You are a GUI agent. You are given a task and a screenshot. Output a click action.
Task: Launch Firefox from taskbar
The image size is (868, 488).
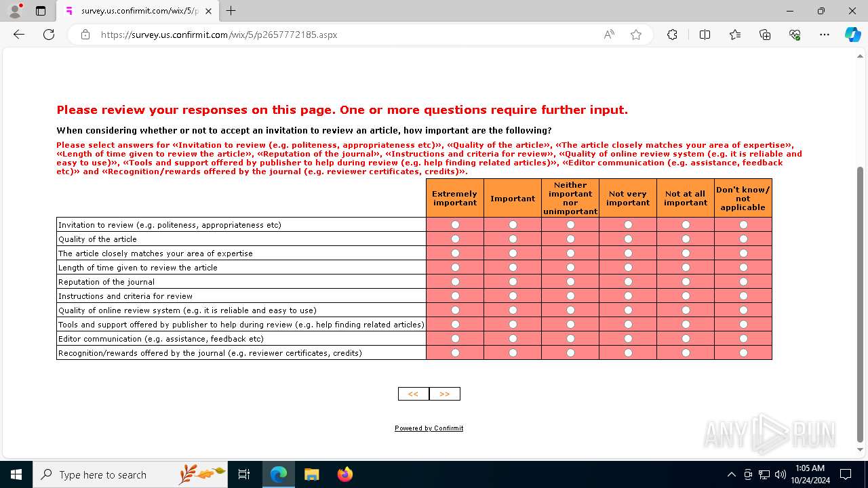click(344, 474)
